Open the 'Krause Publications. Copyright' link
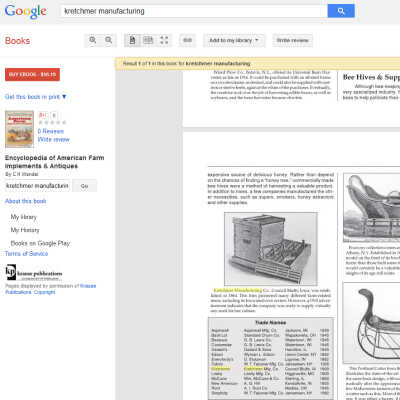The image size is (400, 400). [x=51, y=289]
